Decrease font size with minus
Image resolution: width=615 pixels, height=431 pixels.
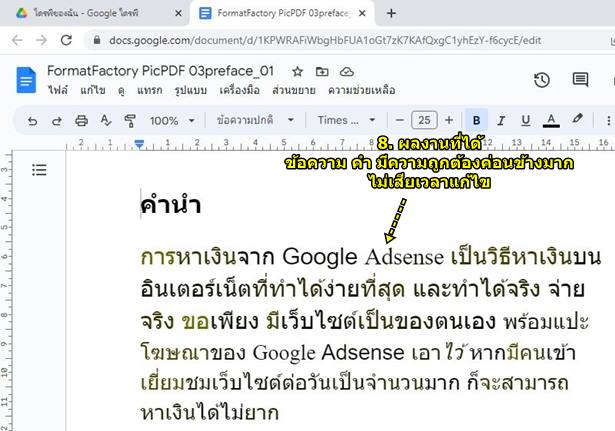click(x=400, y=120)
